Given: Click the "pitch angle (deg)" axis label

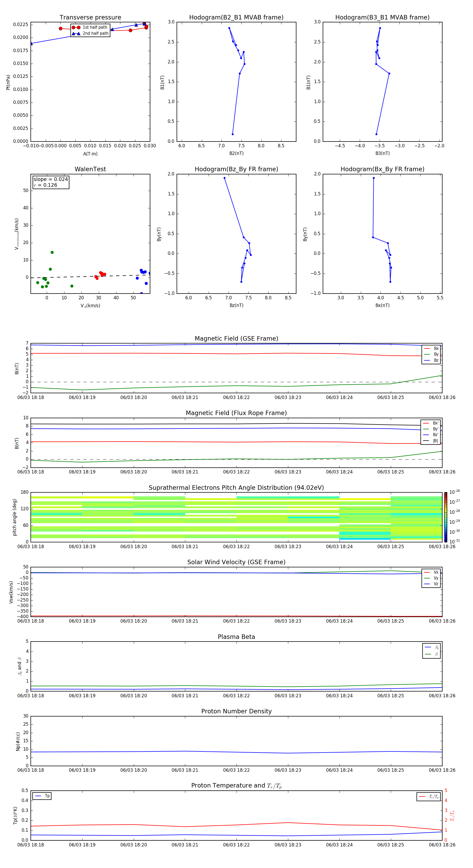Looking at the screenshot, I should (14, 517).
